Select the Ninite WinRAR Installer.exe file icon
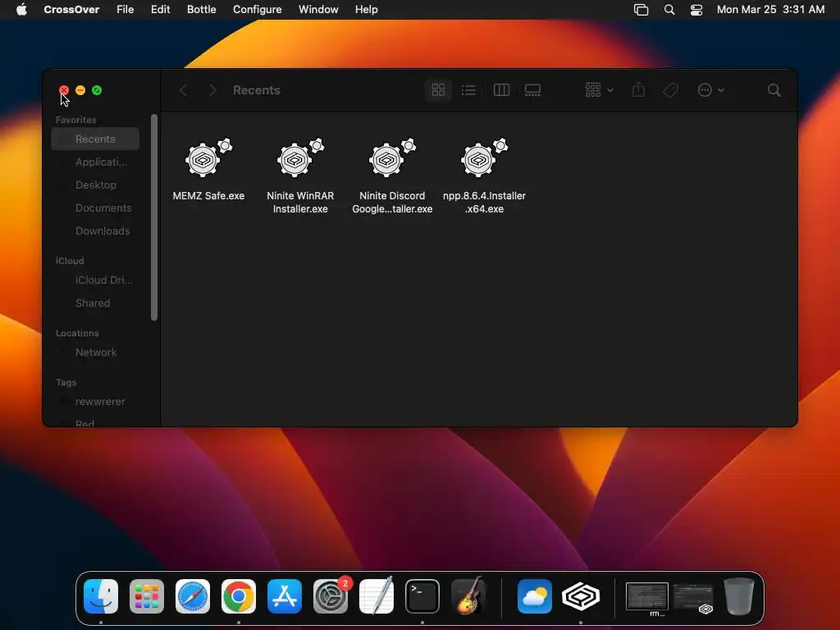Viewport: 840px width, 630px height. coord(300,157)
